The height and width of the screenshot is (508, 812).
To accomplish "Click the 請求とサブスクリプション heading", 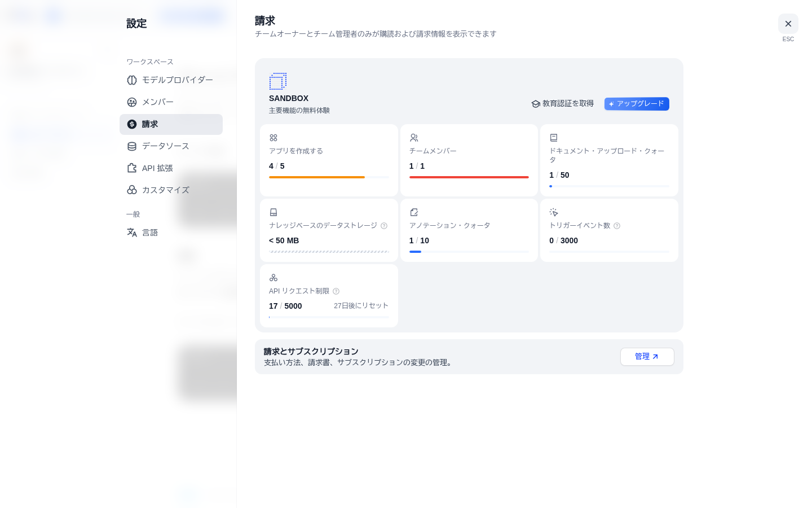I will click(x=311, y=351).
